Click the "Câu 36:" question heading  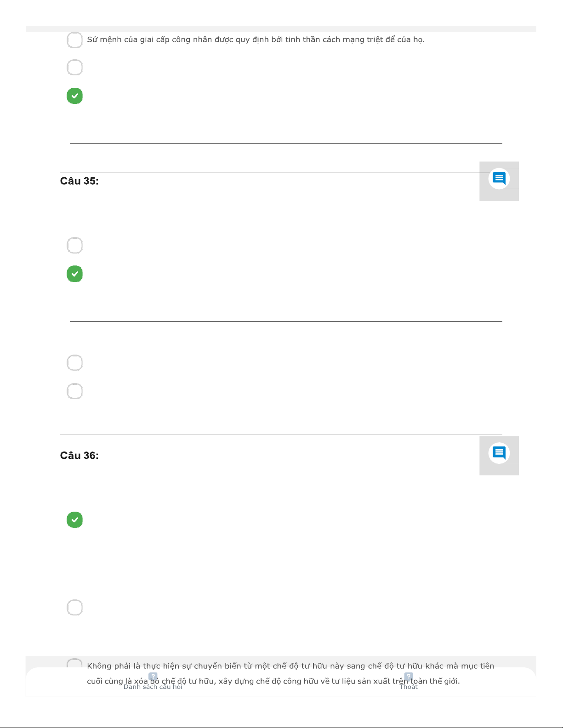(x=79, y=455)
